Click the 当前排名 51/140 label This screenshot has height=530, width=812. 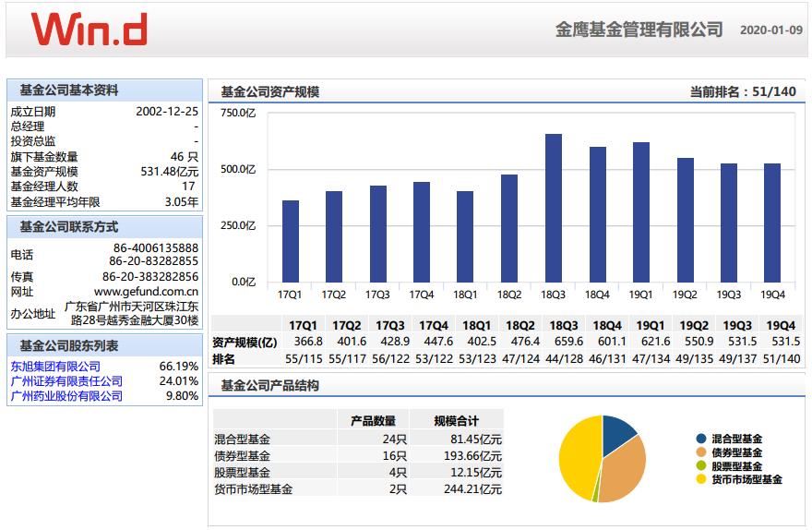(743, 91)
